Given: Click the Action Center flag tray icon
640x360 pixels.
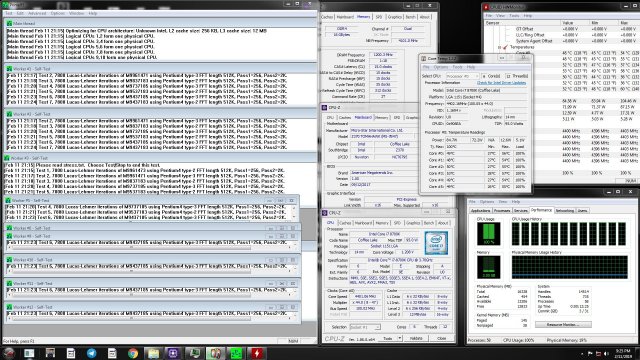Looking at the screenshot, I should [590, 353].
